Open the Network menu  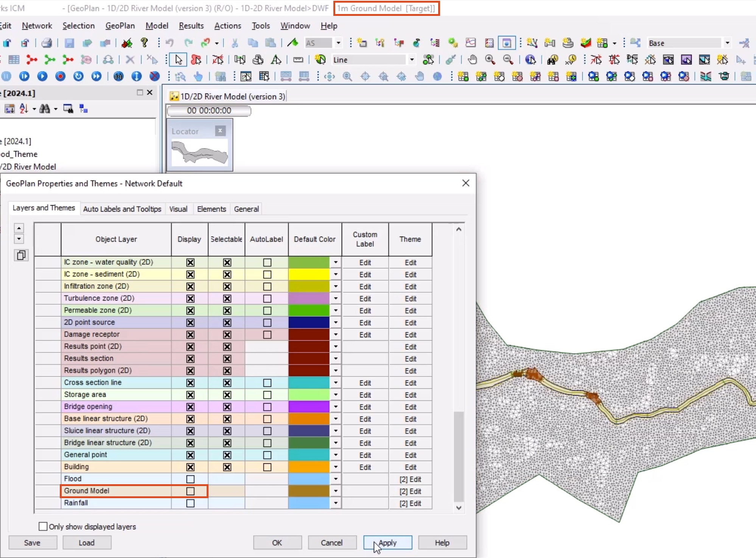pos(36,25)
